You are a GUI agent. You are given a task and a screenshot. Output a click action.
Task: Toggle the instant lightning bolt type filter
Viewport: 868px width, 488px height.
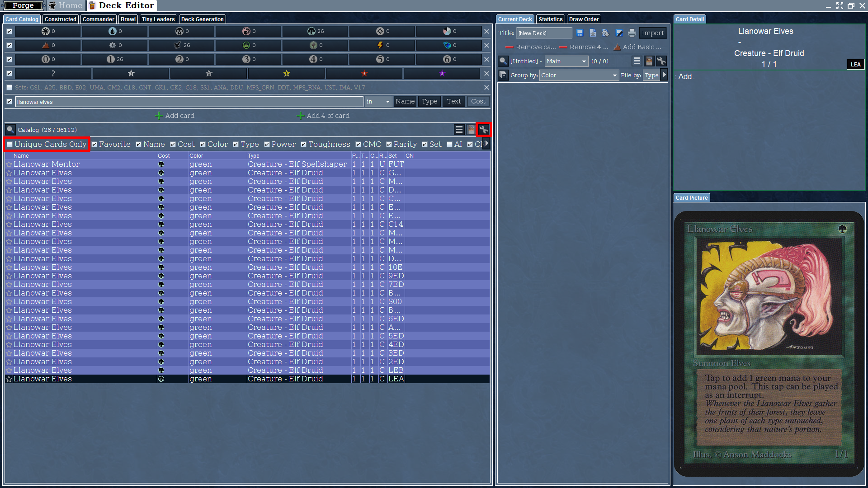click(382, 45)
